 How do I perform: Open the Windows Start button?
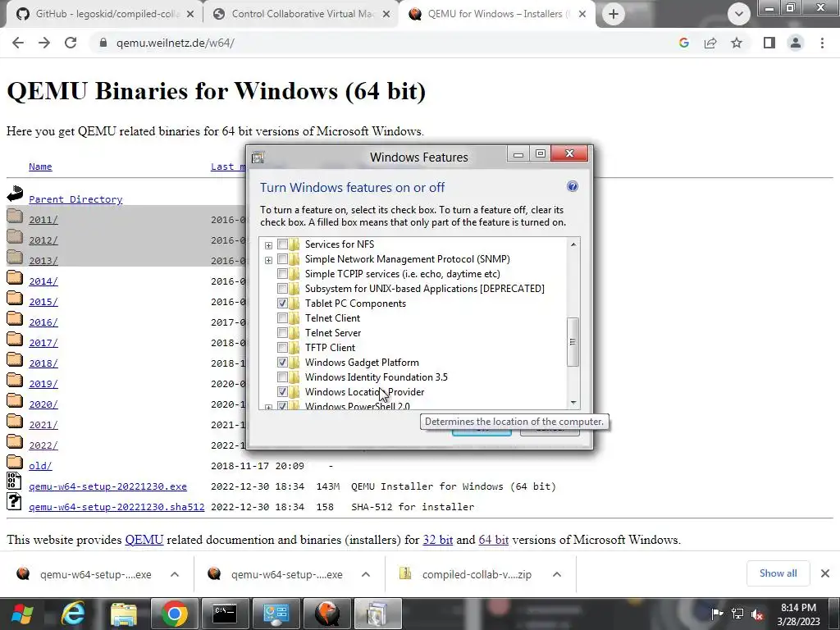(x=22, y=614)
